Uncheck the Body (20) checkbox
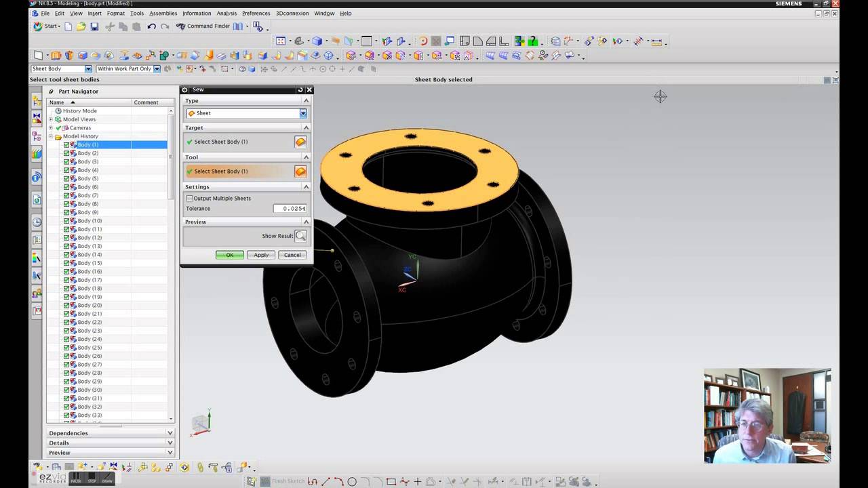 click(66, 305)
